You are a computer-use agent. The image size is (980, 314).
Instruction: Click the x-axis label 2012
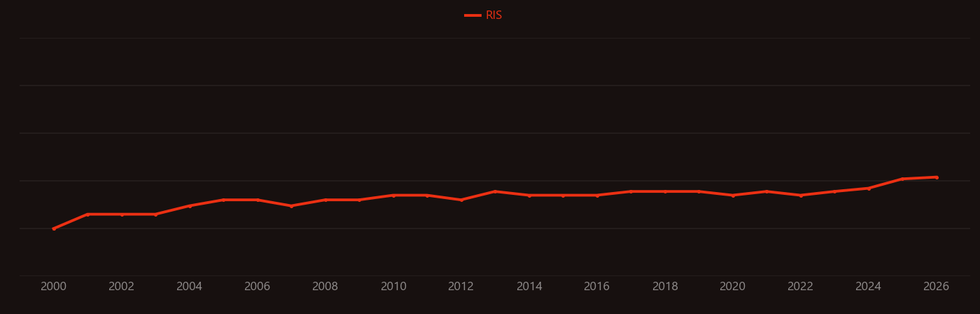(461, 287)
